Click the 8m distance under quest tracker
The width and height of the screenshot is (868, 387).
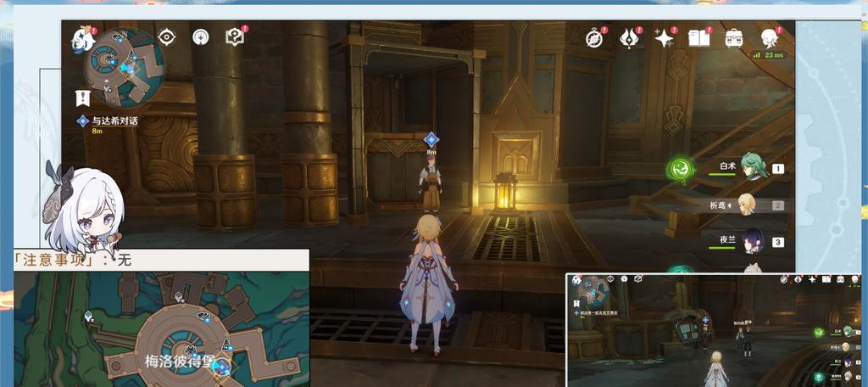(x=97, y=132)
